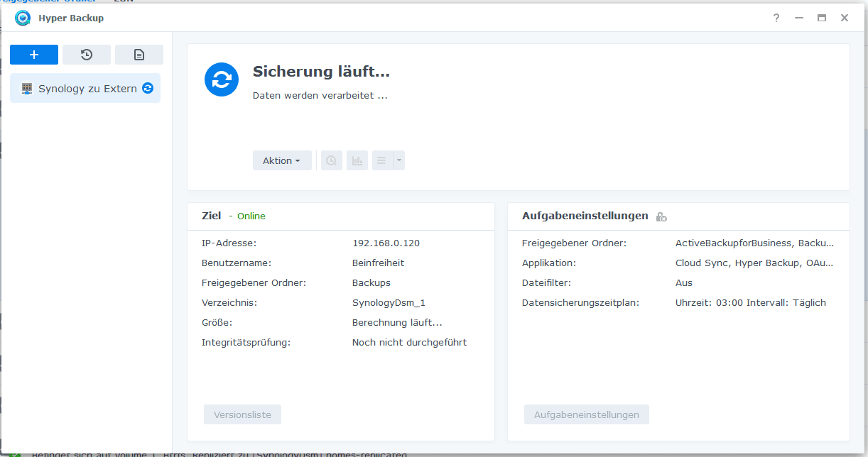Click the Aufgabeneinstellungen button
This screenshot has width=868, height=457.
point(587,414)
